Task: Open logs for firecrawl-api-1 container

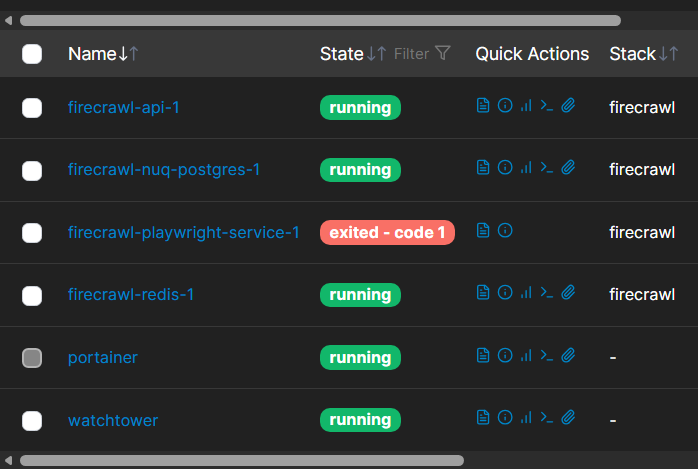Action: [x=483, y=107]
